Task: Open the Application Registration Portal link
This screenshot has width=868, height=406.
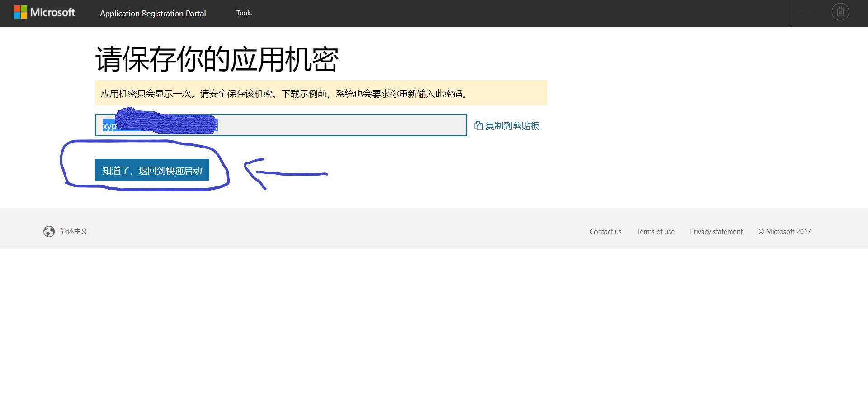Action: (x=153, y=14)
